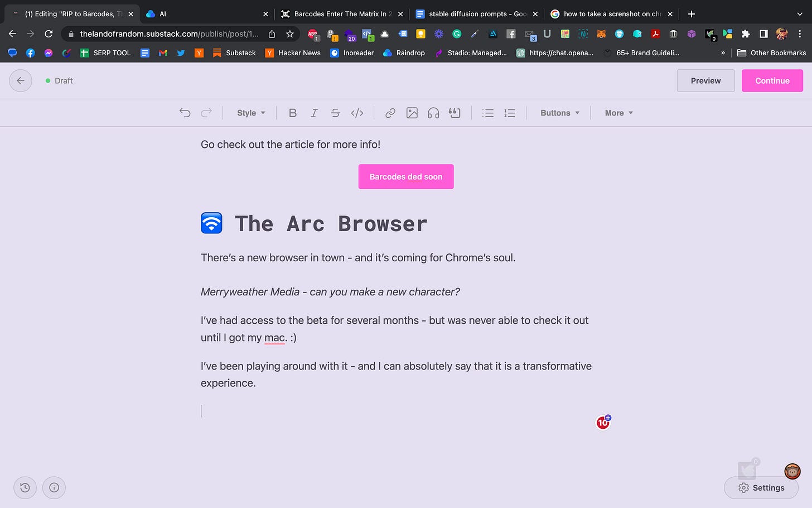Bookmark this page with the star icon
The image size is (812, 508).
pos(290,34)
